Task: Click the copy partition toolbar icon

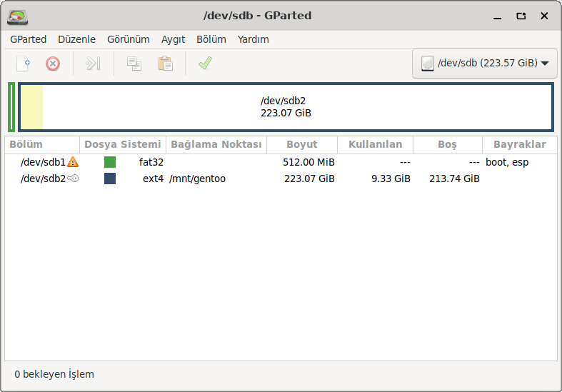Action: [134, 64]
